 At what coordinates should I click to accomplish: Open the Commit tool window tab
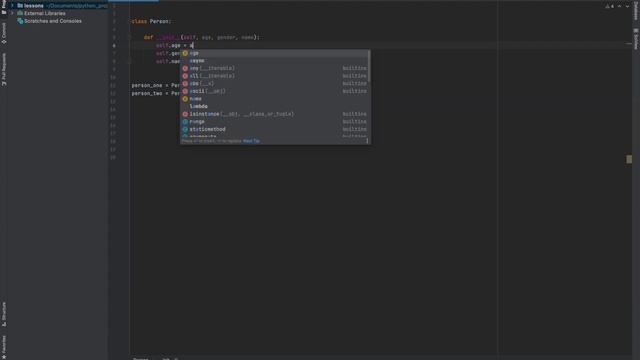pyautogui.click(x=4, y=33)
